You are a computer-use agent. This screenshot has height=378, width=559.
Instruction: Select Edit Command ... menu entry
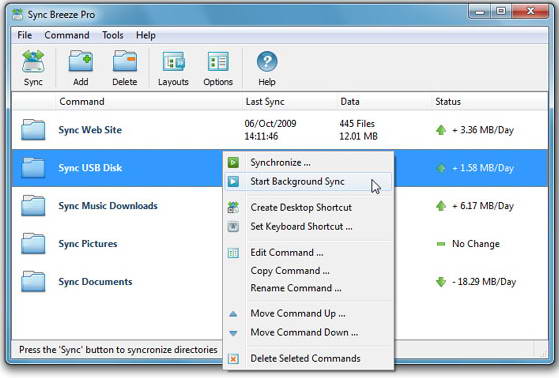pyautogui.click(x=309, y=252)
